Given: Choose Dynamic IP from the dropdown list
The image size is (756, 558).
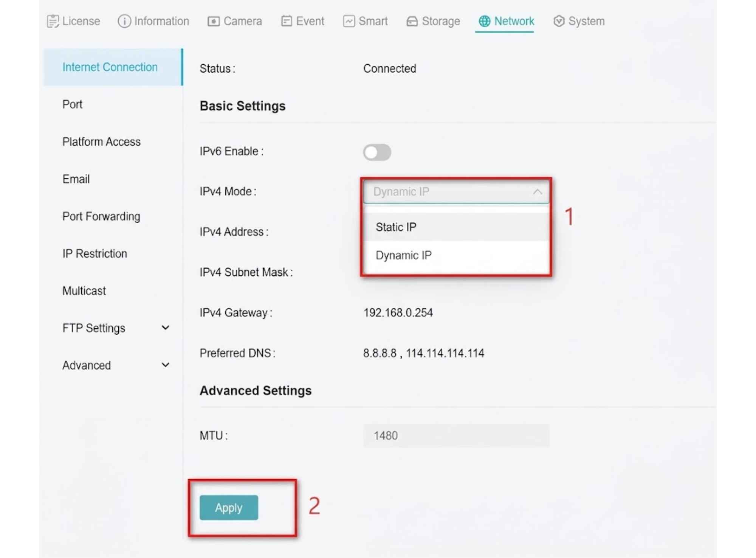Looking at the screenshot, I should 456,255.
